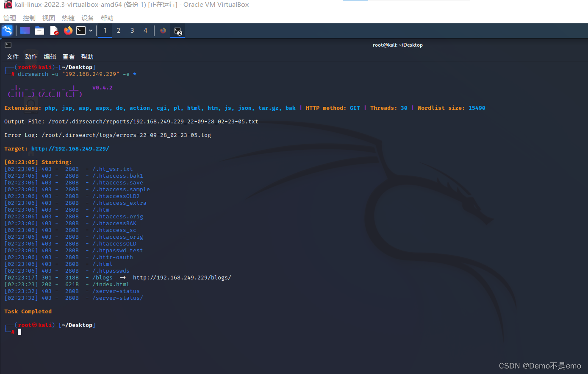Open the 查看 terminal menu
588x374 pixels.
coord(69,57)
